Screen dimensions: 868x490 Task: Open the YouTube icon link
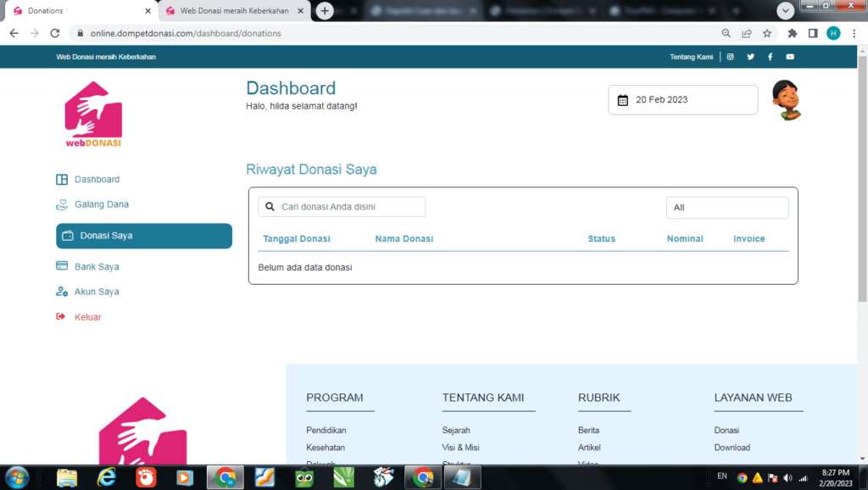790,57
